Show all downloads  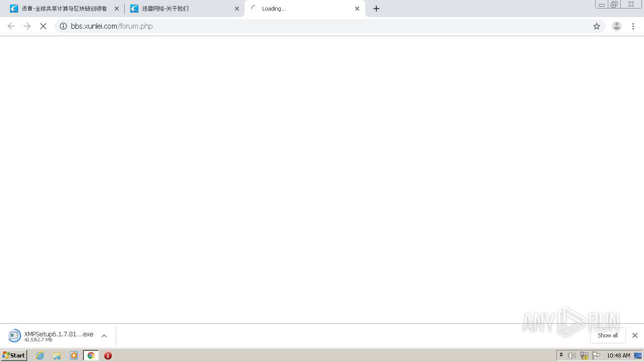tap(608, 335)
